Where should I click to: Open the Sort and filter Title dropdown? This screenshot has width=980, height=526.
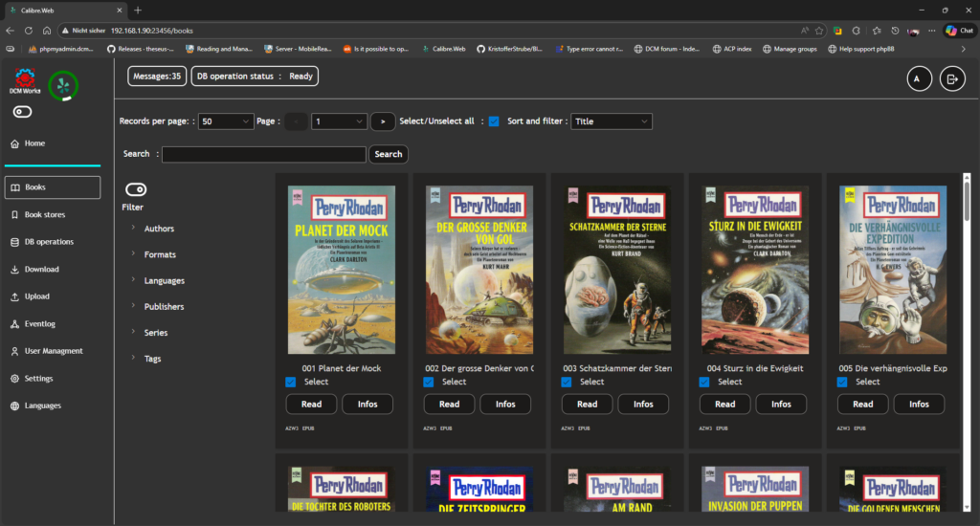(x=611, y=121)
